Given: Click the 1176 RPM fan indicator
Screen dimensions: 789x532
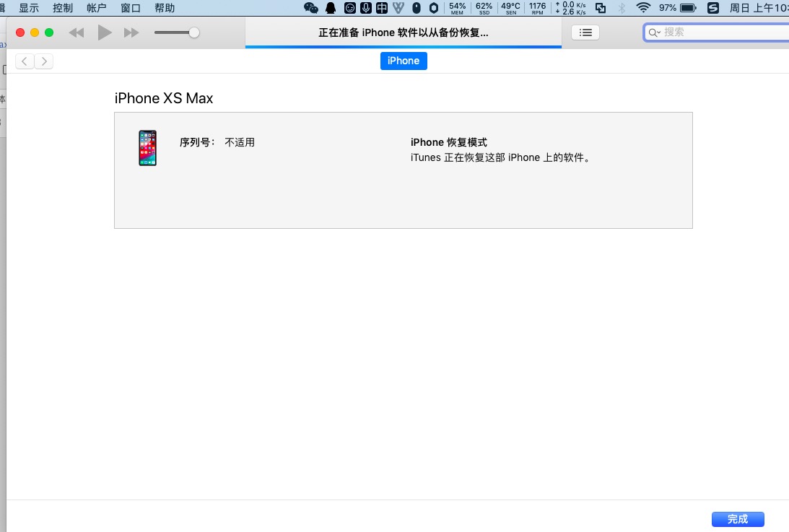Looking at the screenshot, I should click(x=537, y=8).
